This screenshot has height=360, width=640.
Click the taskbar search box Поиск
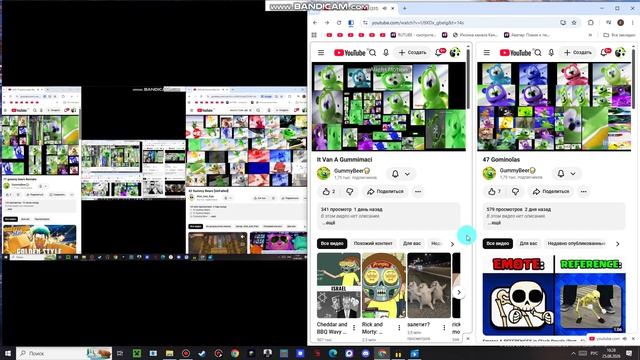click(x=64, y=353)
